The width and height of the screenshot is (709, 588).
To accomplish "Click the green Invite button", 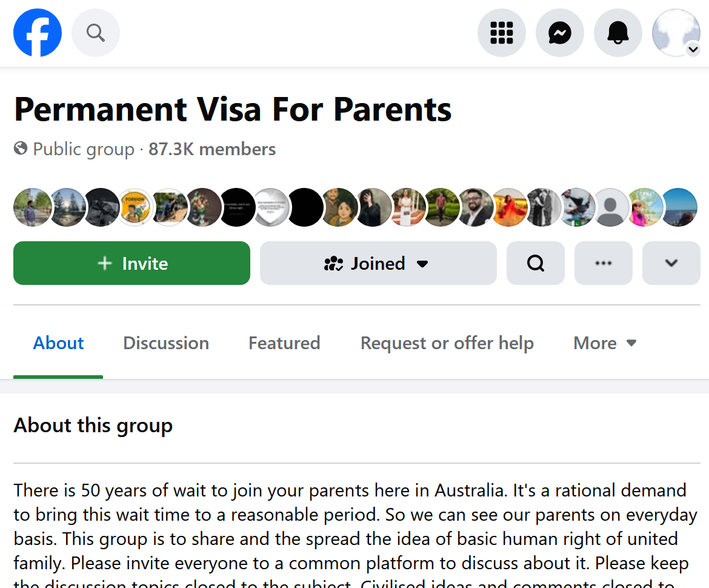I will click(x=131, y=263).
